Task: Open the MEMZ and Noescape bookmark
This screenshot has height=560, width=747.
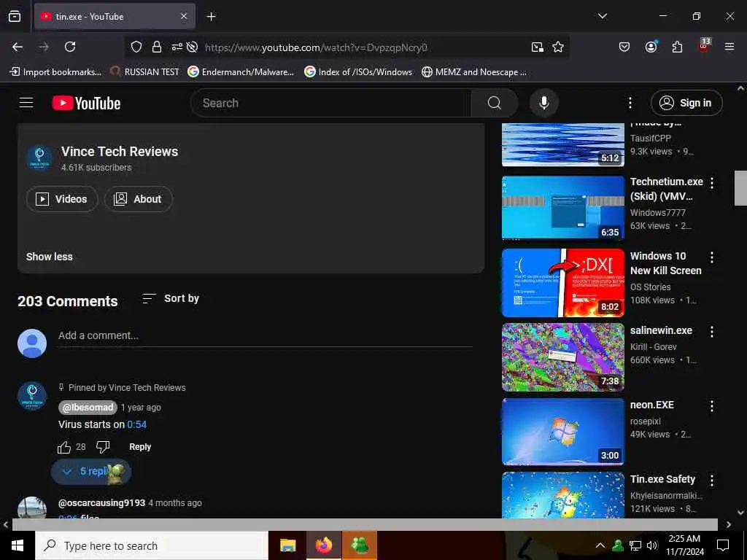Action: tap(474, 72)
